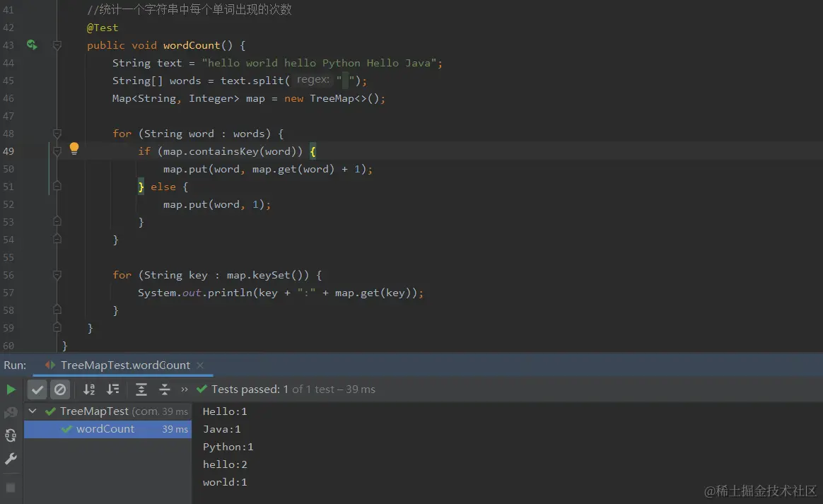The image size is (823, 504).
Task: Close the TreeMapTest.wordCount run tab
Action: coord(200,365)
